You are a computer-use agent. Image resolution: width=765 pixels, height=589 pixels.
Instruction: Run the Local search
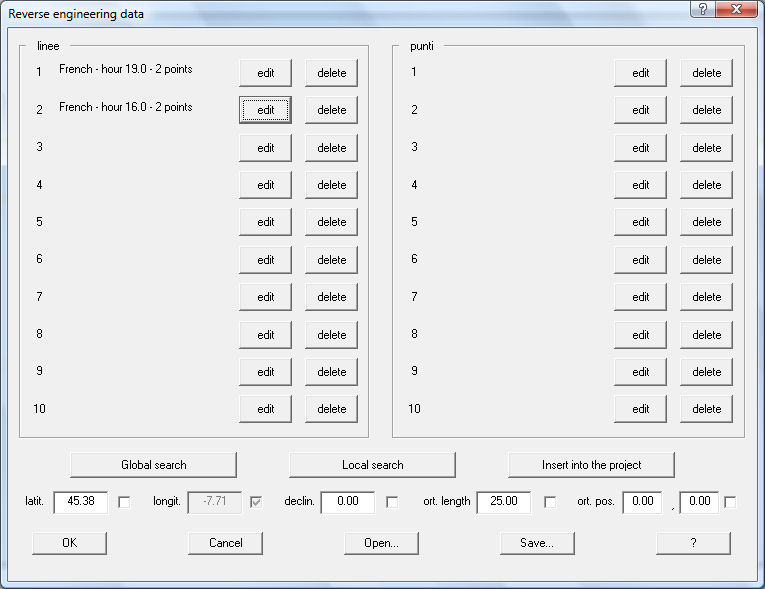[x=372, y=465]
